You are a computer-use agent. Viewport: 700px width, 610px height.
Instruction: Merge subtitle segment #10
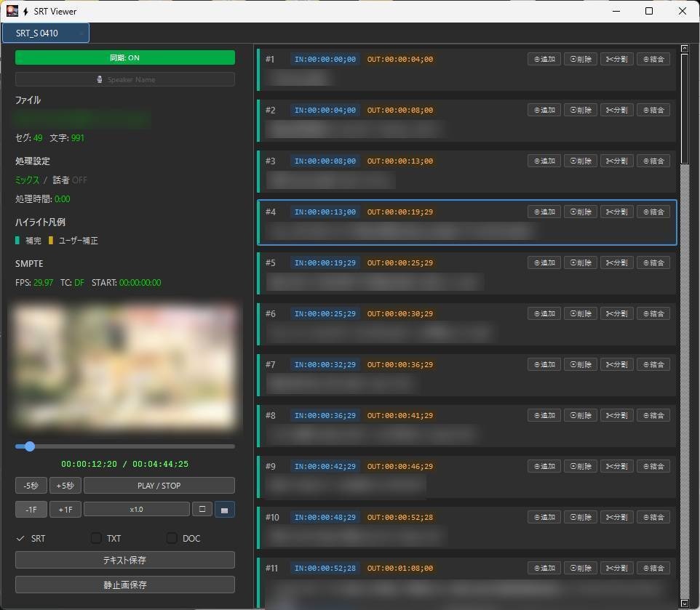(653, 517)
